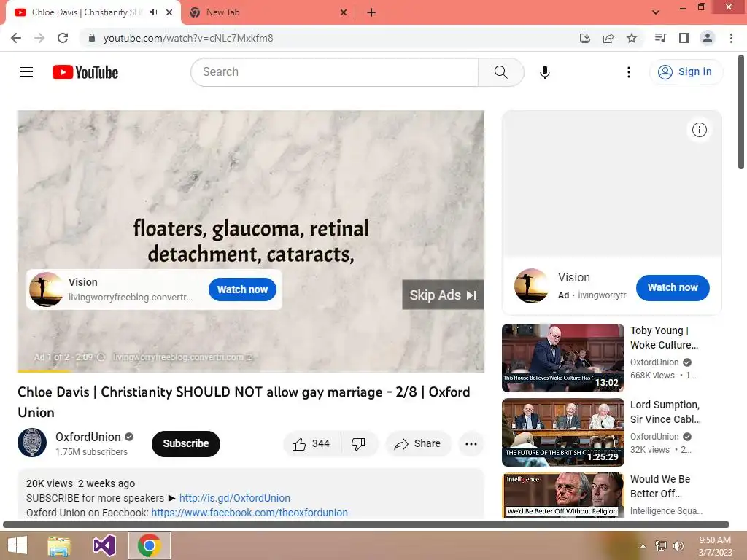
Task: Open Lord Sumption video thumbnail
Action: 562,432
